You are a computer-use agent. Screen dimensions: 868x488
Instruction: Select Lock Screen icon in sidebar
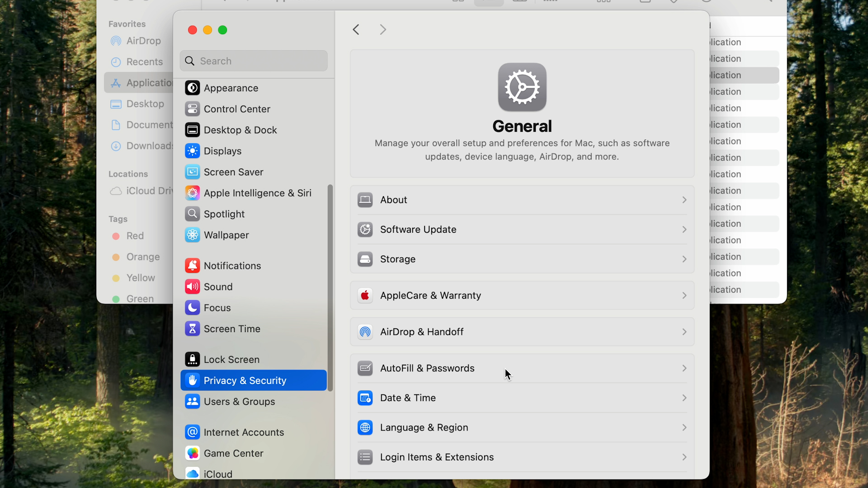(192, 359)
